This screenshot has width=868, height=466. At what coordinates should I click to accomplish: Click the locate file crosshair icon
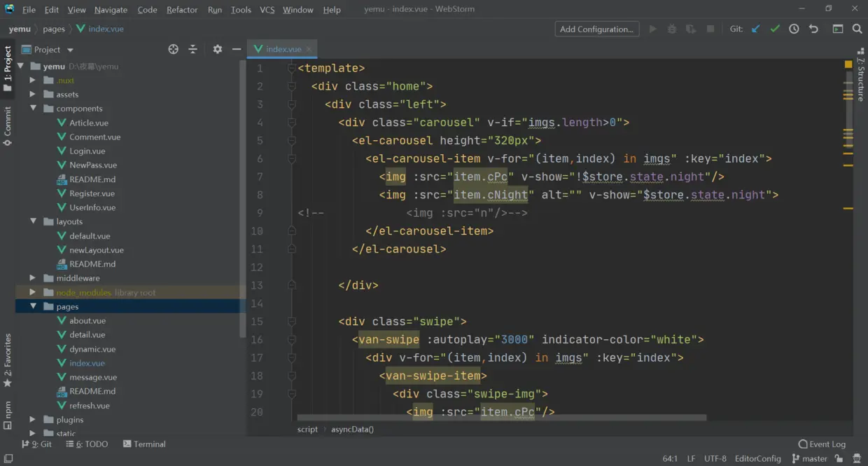174,49
